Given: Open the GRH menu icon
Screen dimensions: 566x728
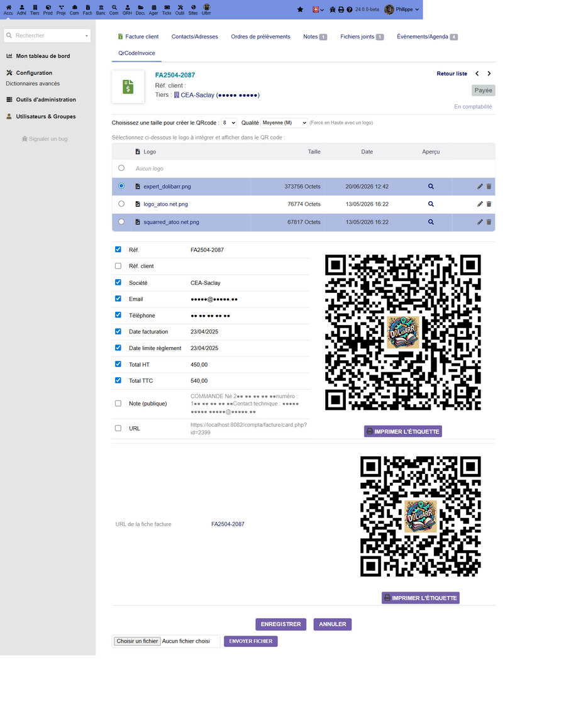Looking at the screenshot, I should [x=127, y=8].
